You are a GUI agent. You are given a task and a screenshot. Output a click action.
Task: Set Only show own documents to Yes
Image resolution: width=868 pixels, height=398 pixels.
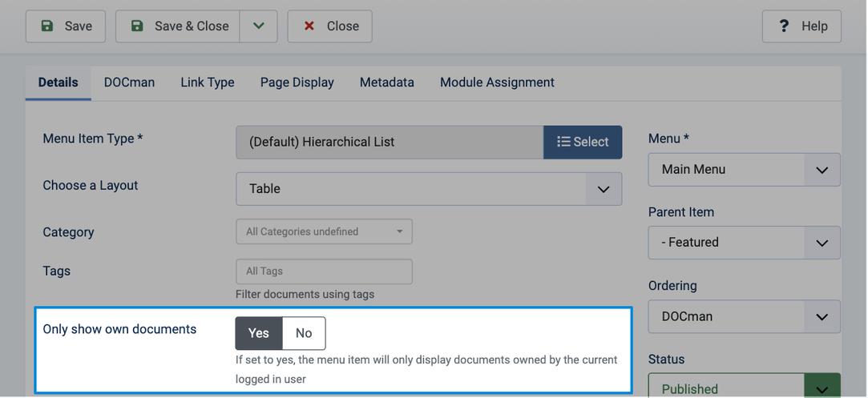(259, 333)
